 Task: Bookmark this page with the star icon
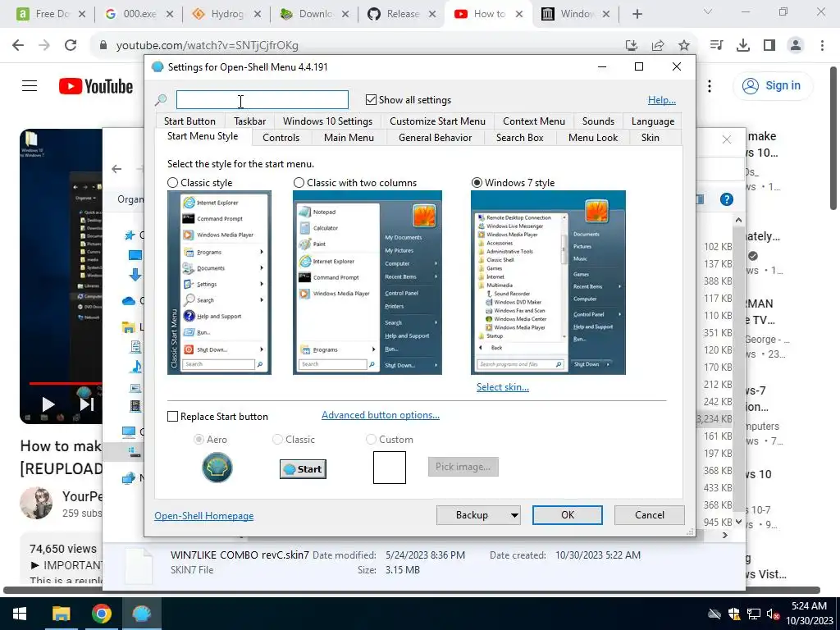[683, 46]
